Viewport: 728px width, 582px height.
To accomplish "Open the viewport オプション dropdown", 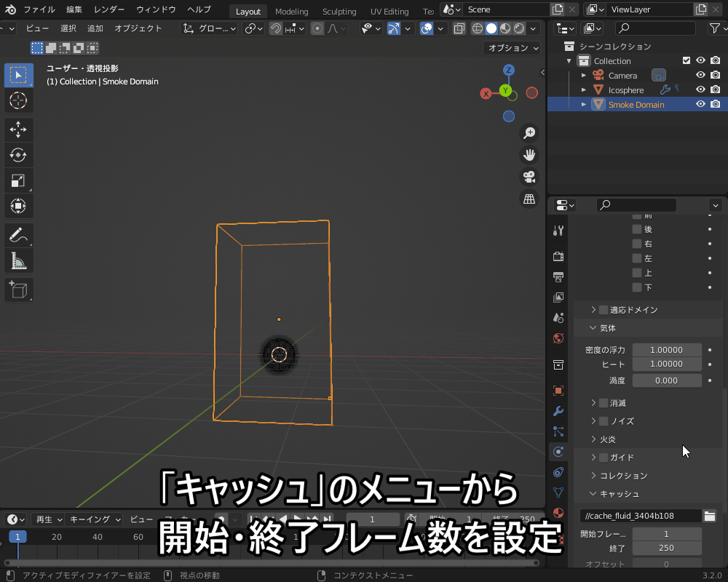I will 512,47.
